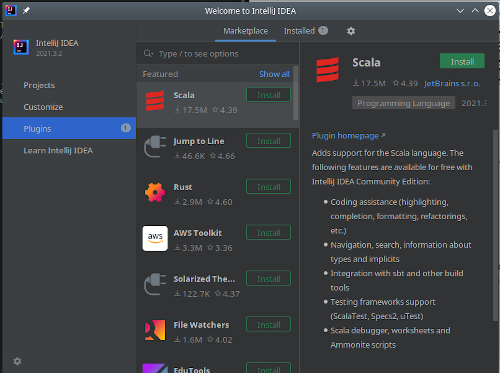Install the File Watchers plugin

[x=268, y=325]
